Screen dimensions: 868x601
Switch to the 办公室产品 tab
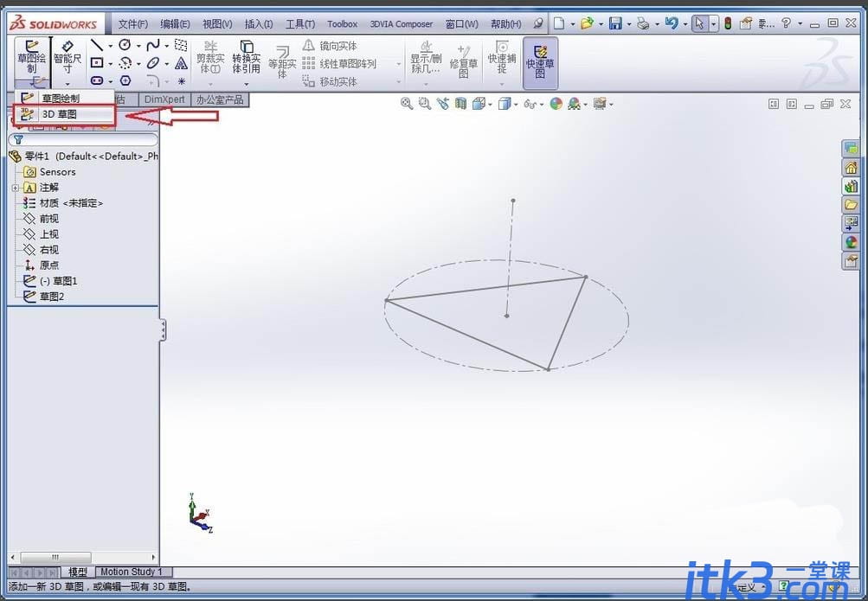[220, 99]
